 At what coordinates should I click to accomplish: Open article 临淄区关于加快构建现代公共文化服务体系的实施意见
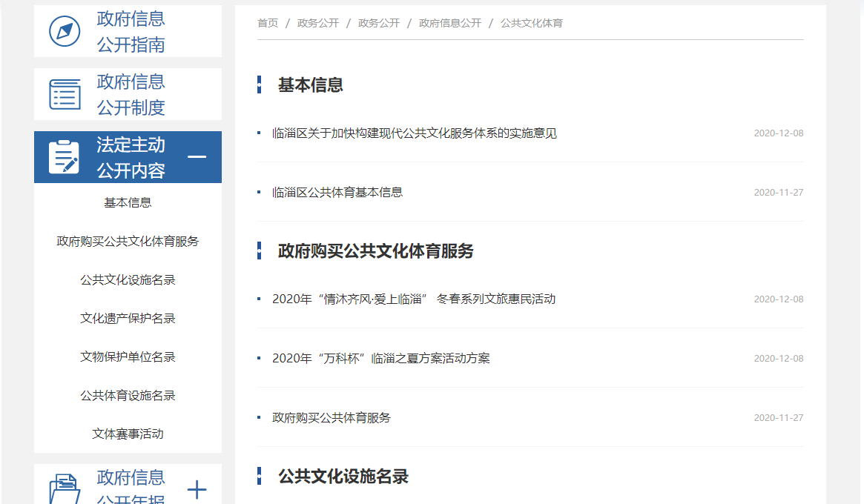(414, 133)
